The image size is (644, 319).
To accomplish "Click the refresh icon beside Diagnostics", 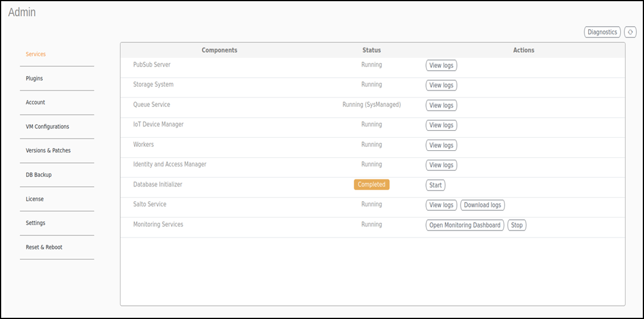I will [x=630, y=32].
